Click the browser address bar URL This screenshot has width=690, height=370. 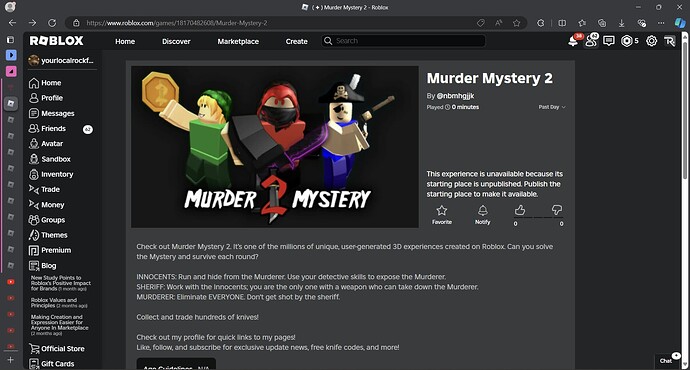pyautogui.click(x=177, y=23)
